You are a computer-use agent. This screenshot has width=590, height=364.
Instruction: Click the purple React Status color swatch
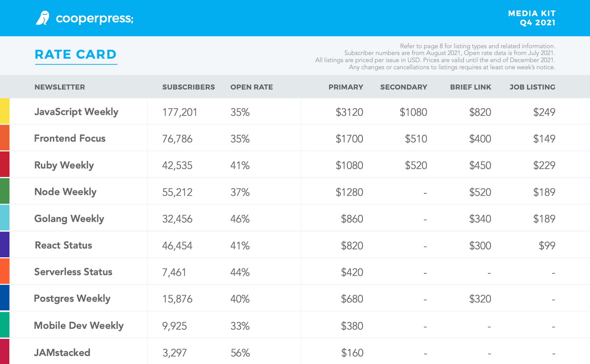point(4,244)
